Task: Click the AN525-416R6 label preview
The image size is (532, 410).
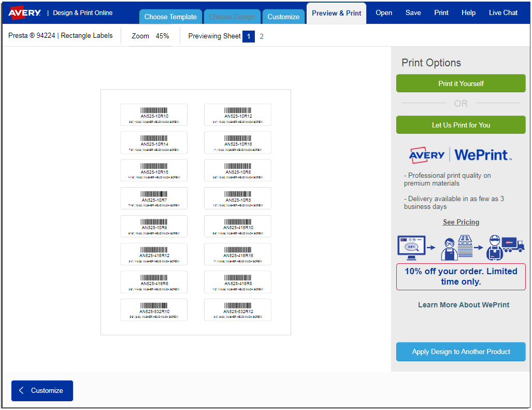Action: coord(154,282)
